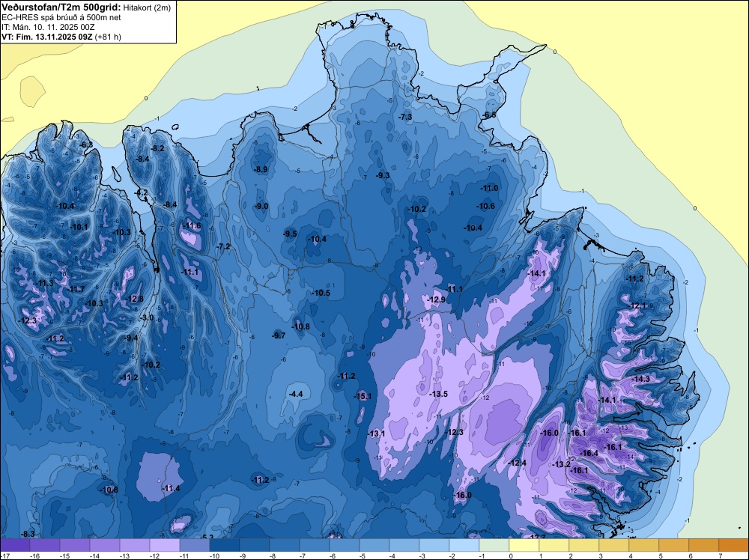Select the legend swatch between -10 and -9
This screenshot has width=749, height=560.
point(225,545)
